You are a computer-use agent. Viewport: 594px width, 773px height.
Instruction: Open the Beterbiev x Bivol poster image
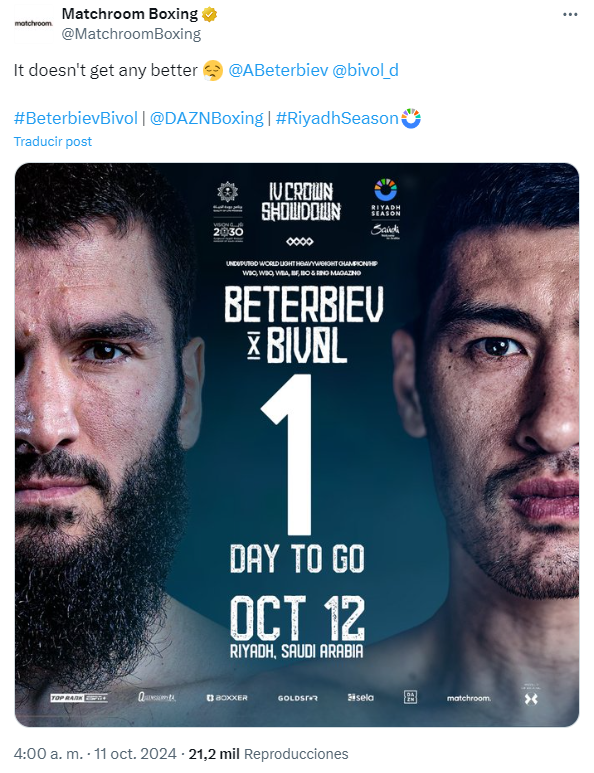pyautogui.click(x=297, y=445)
